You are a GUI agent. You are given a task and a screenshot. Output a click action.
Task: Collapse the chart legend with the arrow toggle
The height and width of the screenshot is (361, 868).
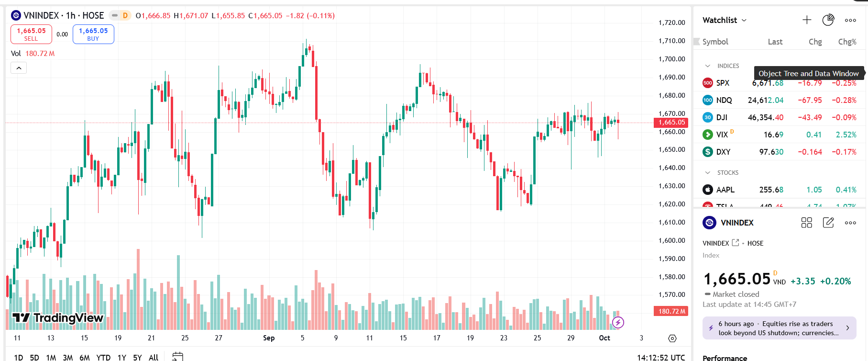(19, 68)
